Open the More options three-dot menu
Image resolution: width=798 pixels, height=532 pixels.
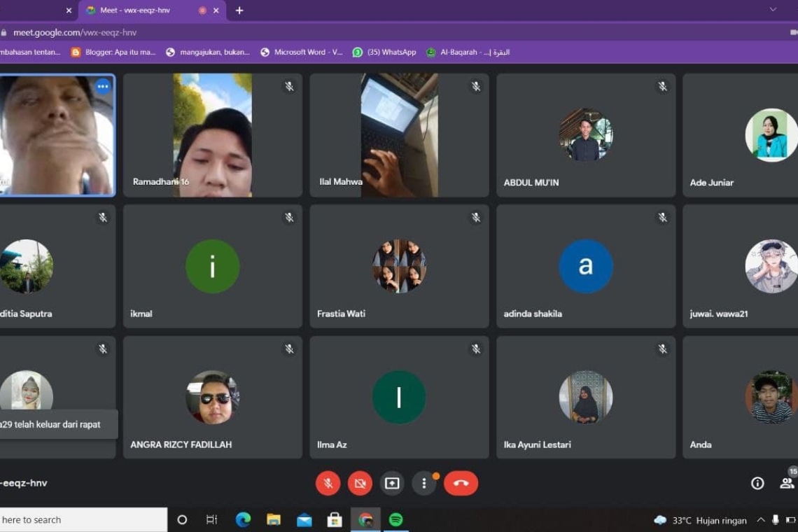[424, 483]
